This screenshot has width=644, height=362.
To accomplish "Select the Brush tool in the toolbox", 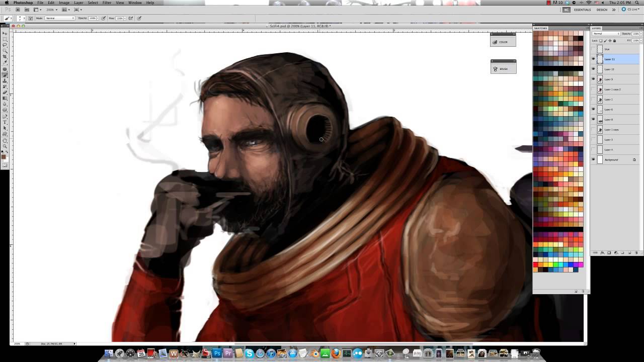I will pyautogui.click(x=4, y=75).
